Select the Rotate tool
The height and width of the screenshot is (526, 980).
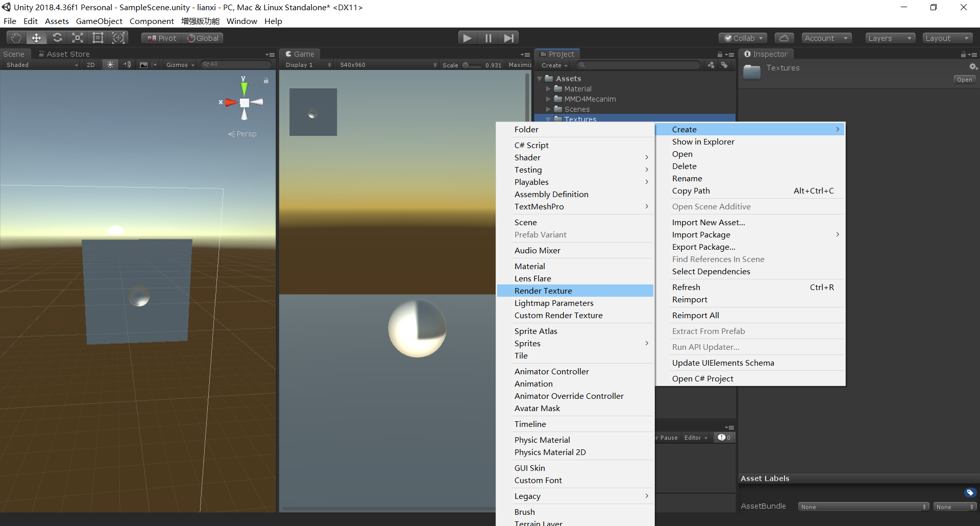click(57, 37)
